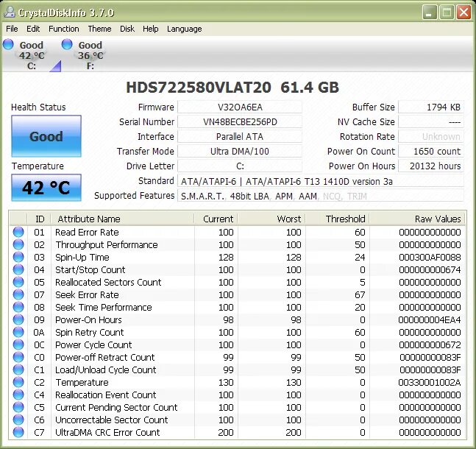
Task: Click the Interface field Parallel ATA
Action: pyautogui.click(x=240, y=136)
